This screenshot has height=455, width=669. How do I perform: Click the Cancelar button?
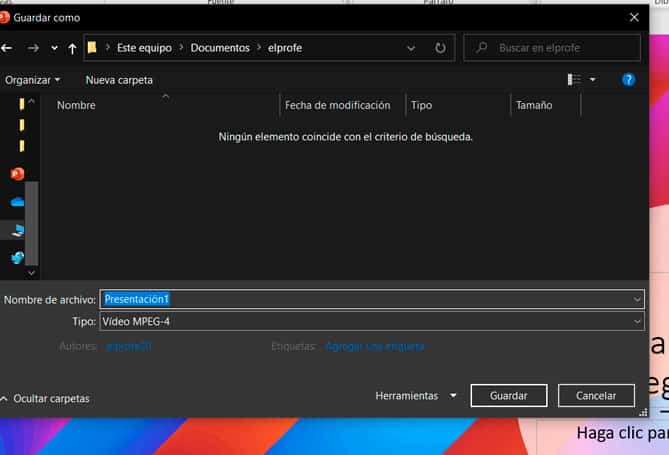click(596, 396)
